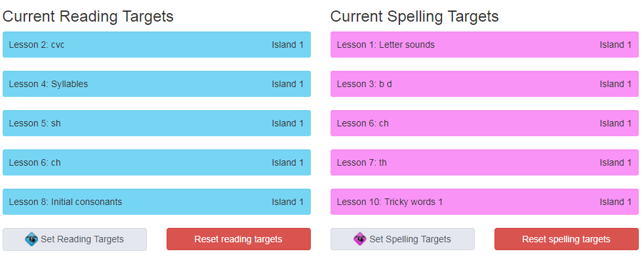Click the purple gem icon on Set Spelling Targets
The width and height of the screenshot is (644, 260).
360,239
